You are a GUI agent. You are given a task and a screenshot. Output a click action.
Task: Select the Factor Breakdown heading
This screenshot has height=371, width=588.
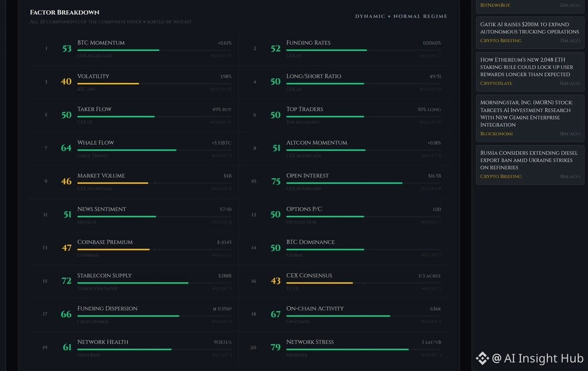(x=65, y=12)
